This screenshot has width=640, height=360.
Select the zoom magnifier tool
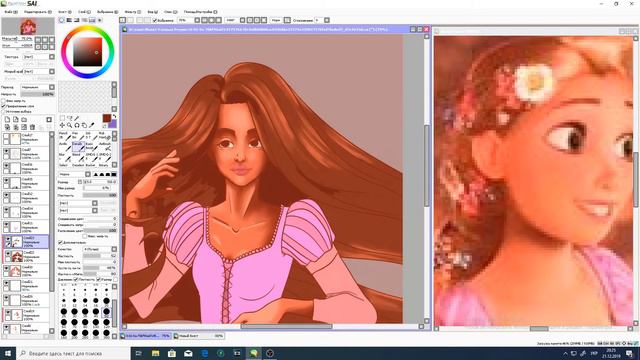click(x=70, y=125)
